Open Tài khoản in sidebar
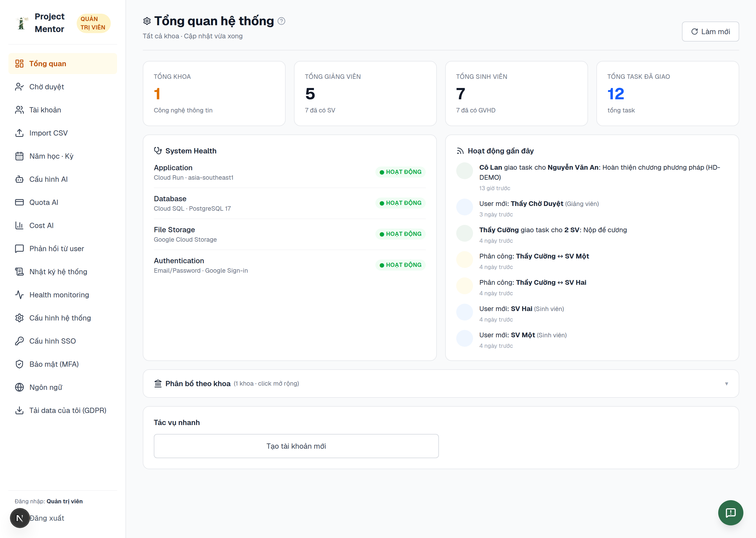The width and height of the screenshot is (756, 538). (x=63, y=110)
